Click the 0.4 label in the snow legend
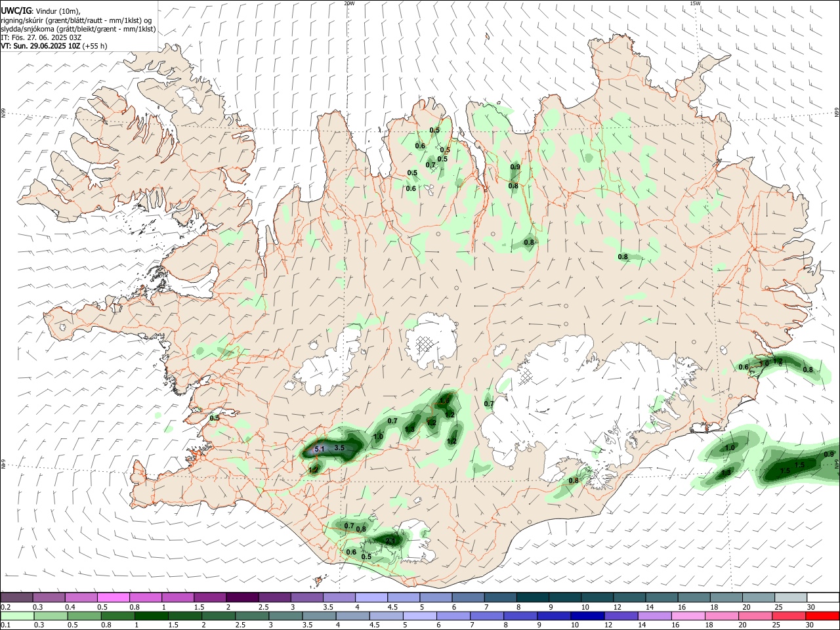Image resolution: width=840 pixels, height=630 pixels. (x=70, y=607)
